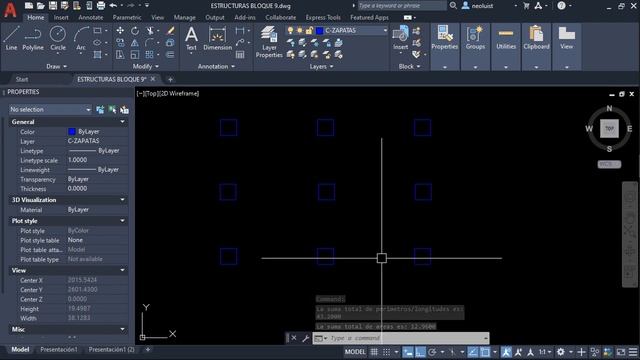
Task: Toggle drawing grid display in status bar
Action: point(374,352)
